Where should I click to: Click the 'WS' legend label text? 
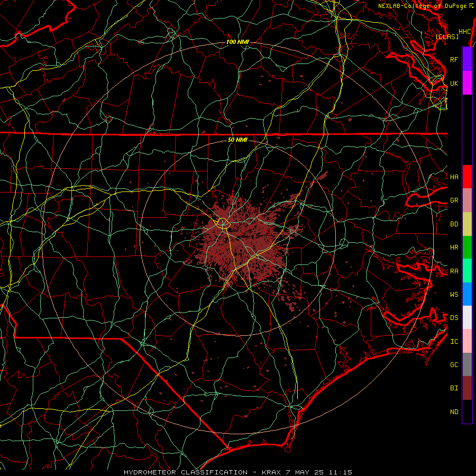[x=454, y=294]
